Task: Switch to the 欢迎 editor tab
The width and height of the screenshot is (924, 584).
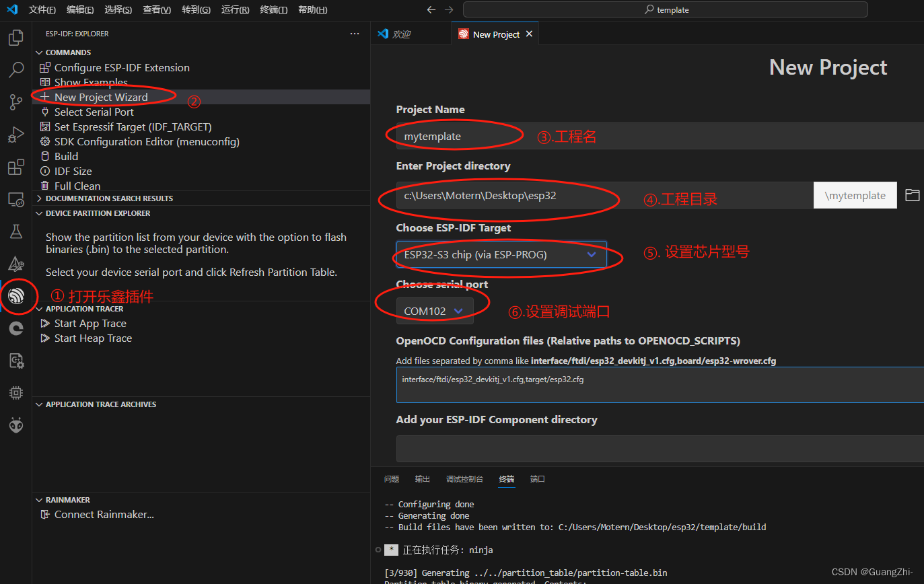Action: pyautogui.click(x=411, y=34)
